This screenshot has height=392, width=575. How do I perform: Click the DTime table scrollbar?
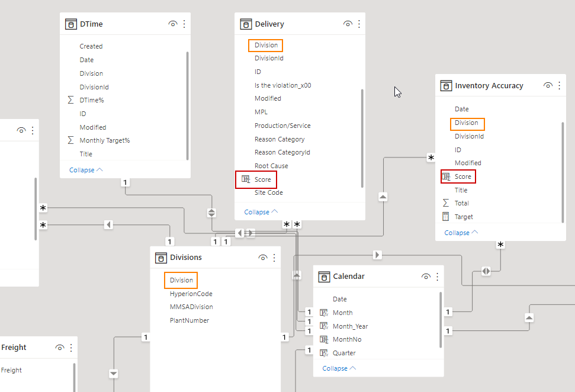point(187,106)
